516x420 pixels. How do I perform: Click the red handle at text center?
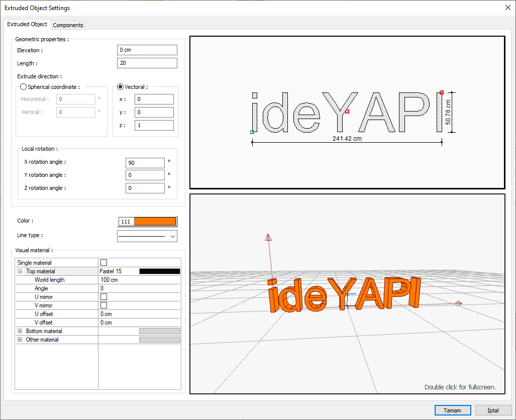click(x=347, y=112)
